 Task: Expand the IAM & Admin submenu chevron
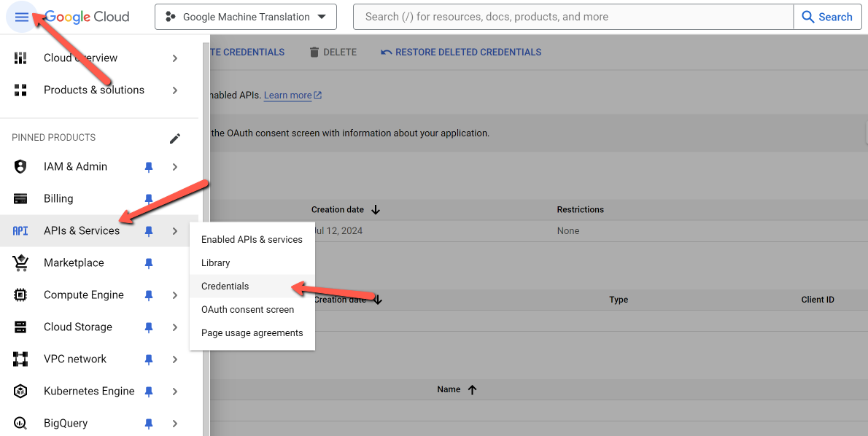175,167
